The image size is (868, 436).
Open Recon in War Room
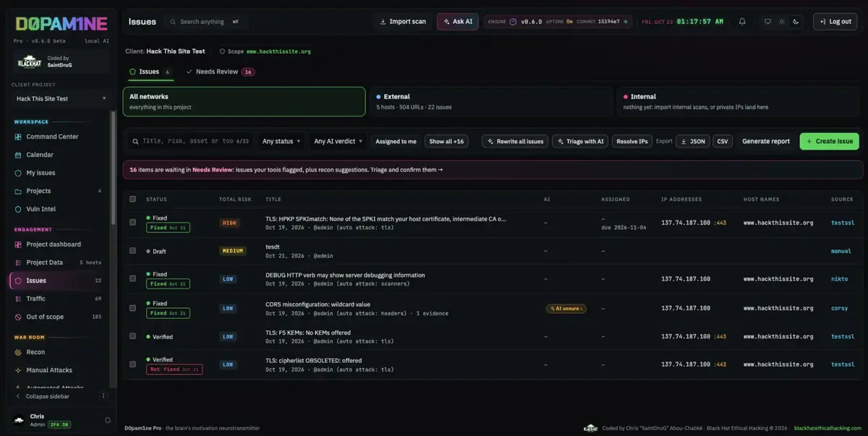pos(58,352)
